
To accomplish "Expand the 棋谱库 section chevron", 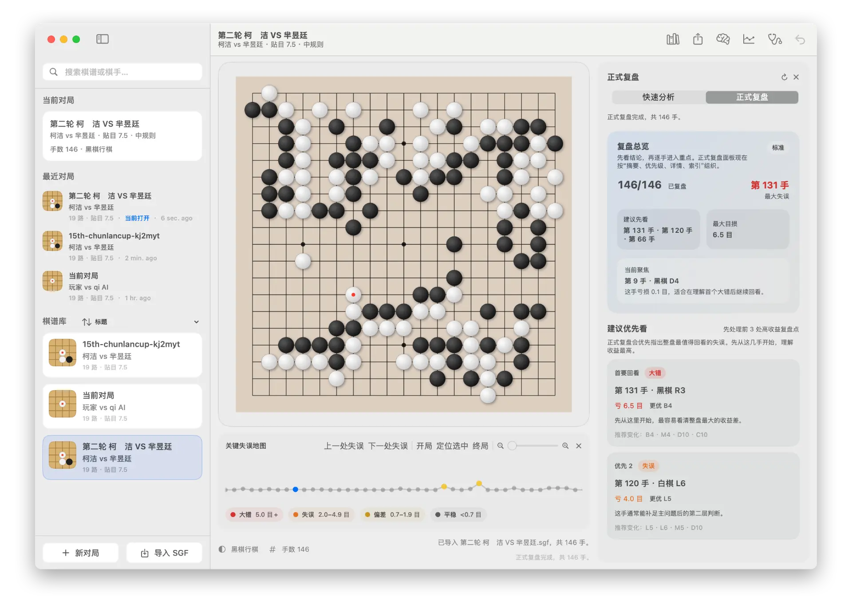I will [196, 322].
